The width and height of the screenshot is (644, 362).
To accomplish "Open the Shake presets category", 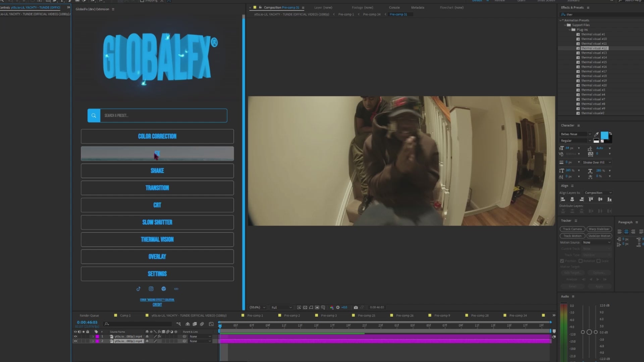I will click(x=157, y=171).
